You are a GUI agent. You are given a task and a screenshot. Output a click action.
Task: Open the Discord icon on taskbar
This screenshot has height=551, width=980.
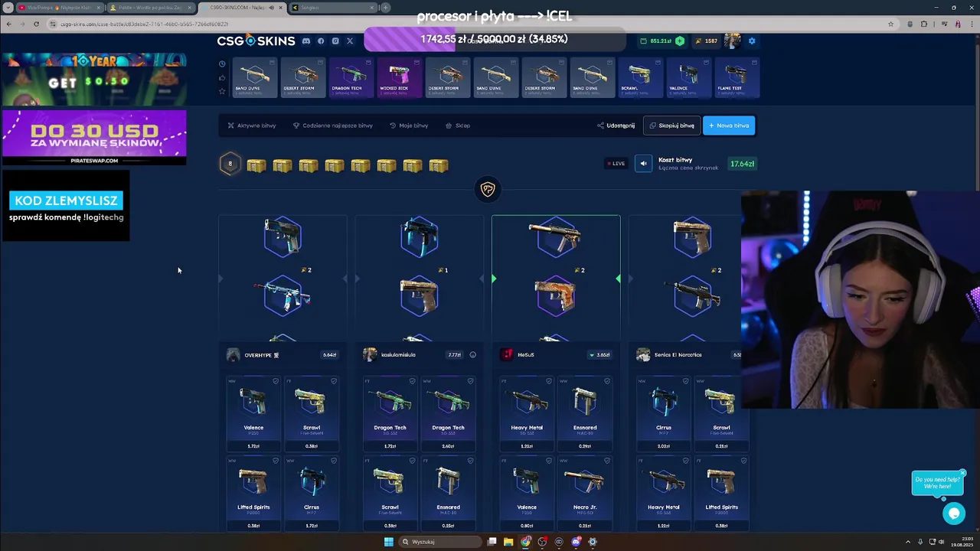click(x=576, y=542)
